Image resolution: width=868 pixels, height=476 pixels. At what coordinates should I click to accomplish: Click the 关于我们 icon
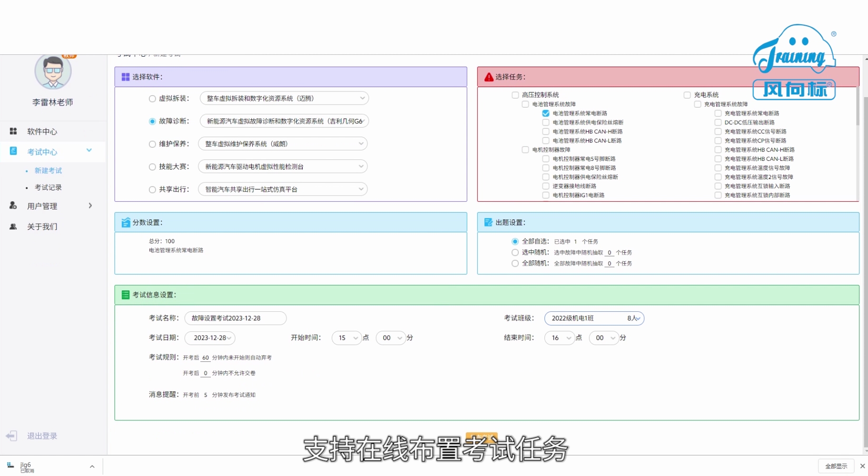[13, 227]
